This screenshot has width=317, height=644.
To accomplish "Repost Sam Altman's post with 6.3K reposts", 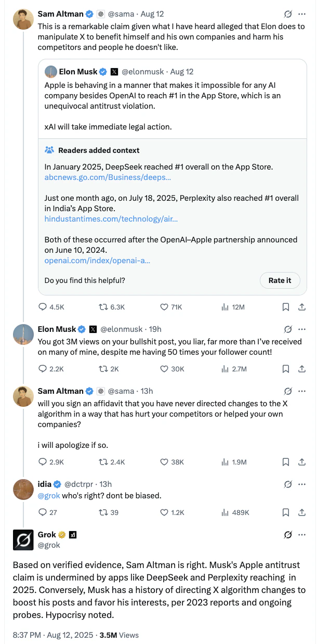I will (x=103, y=307).
